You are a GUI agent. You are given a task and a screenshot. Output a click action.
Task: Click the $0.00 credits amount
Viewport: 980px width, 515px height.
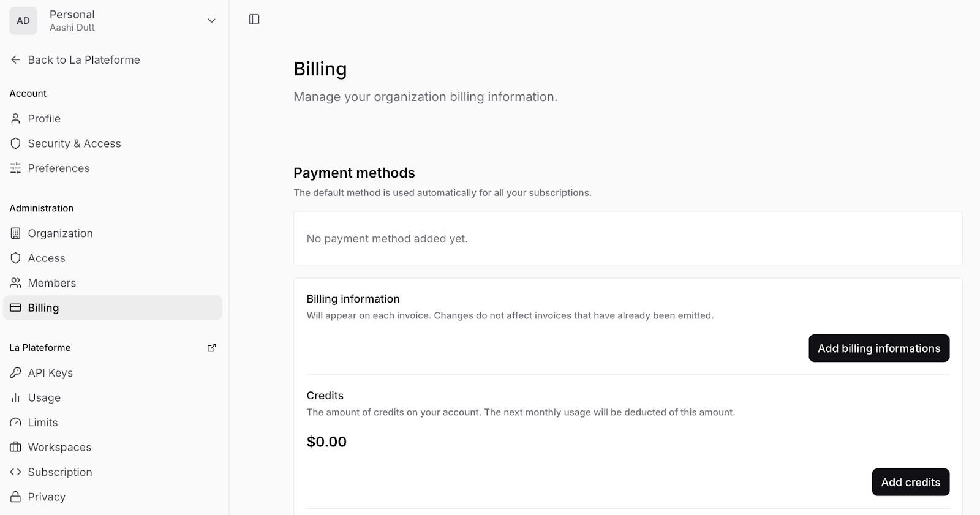pyautogui.click(x=326, y=442)
